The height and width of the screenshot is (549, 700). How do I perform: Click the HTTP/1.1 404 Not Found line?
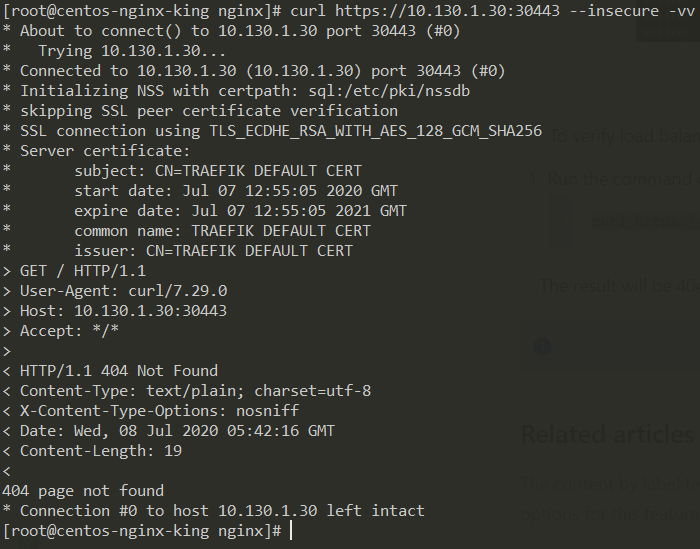pos(110,371)
